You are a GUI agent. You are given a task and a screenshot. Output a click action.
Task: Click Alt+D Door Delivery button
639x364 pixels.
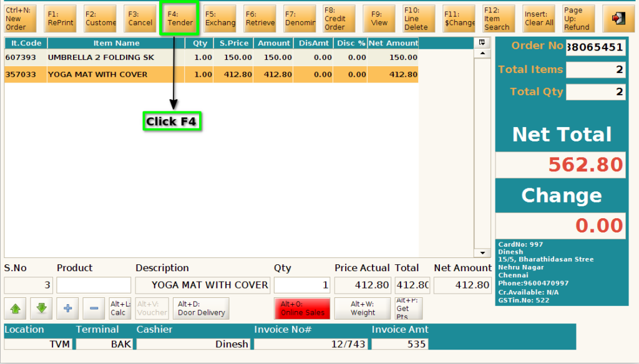pyautogui.click(x=201, y=309)
